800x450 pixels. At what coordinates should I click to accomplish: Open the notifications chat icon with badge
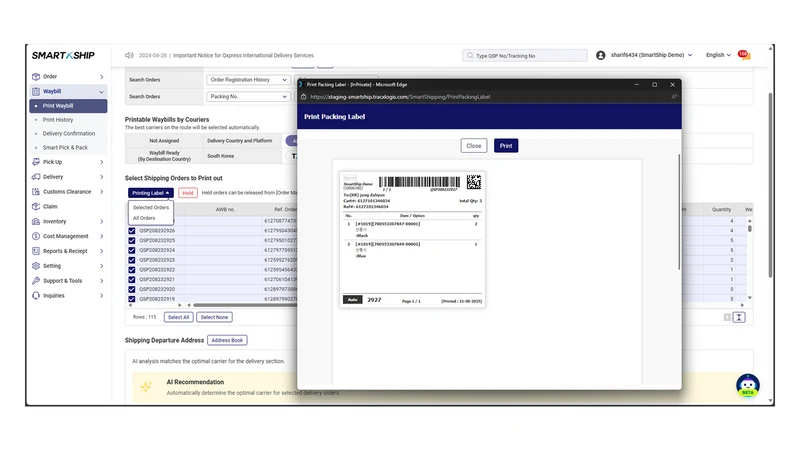point(744,55)
